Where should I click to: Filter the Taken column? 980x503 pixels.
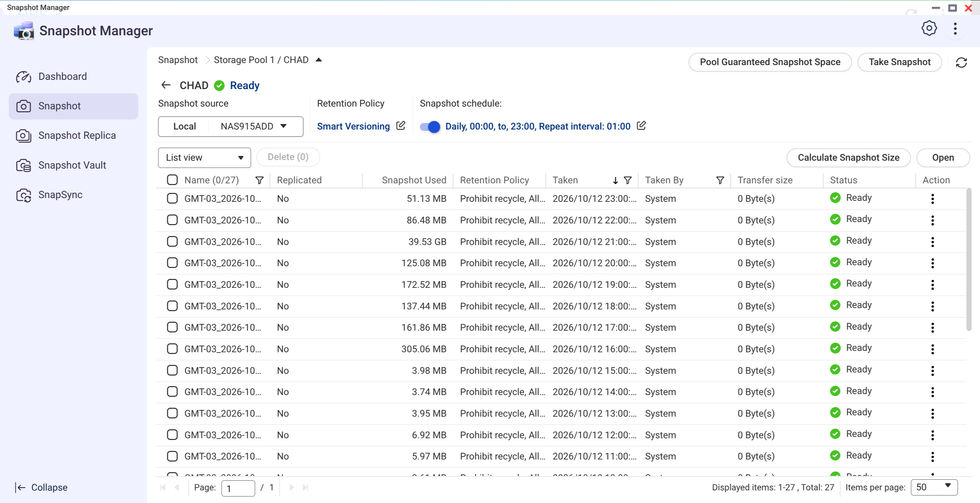point(628,180)
